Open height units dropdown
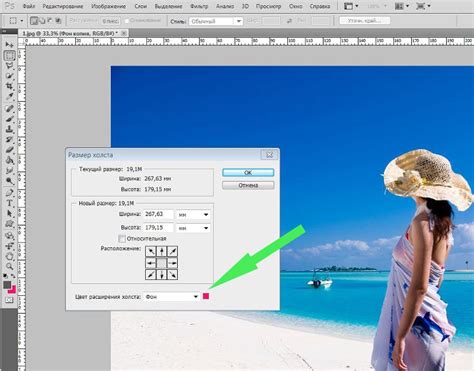Viewport: 474px width, 371px height. coord(193,228)
